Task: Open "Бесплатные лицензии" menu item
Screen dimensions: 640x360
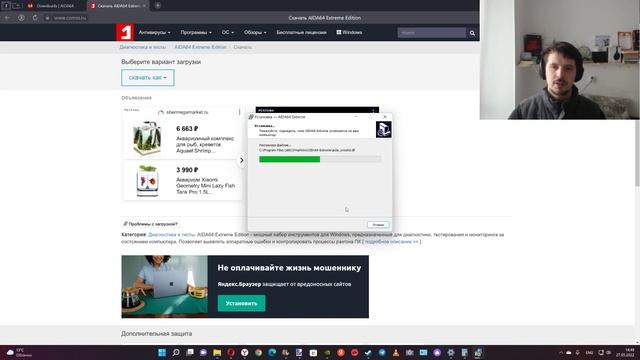Action: 301,32
